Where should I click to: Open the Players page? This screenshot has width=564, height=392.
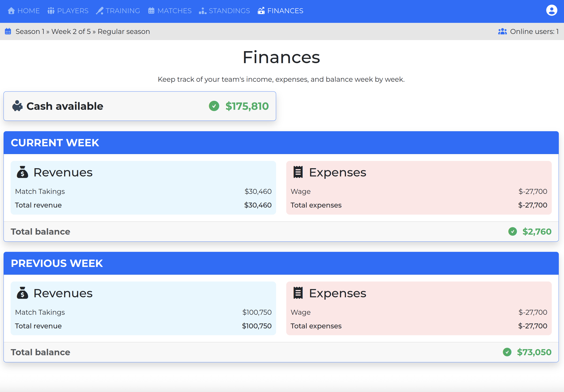[68, 11]
